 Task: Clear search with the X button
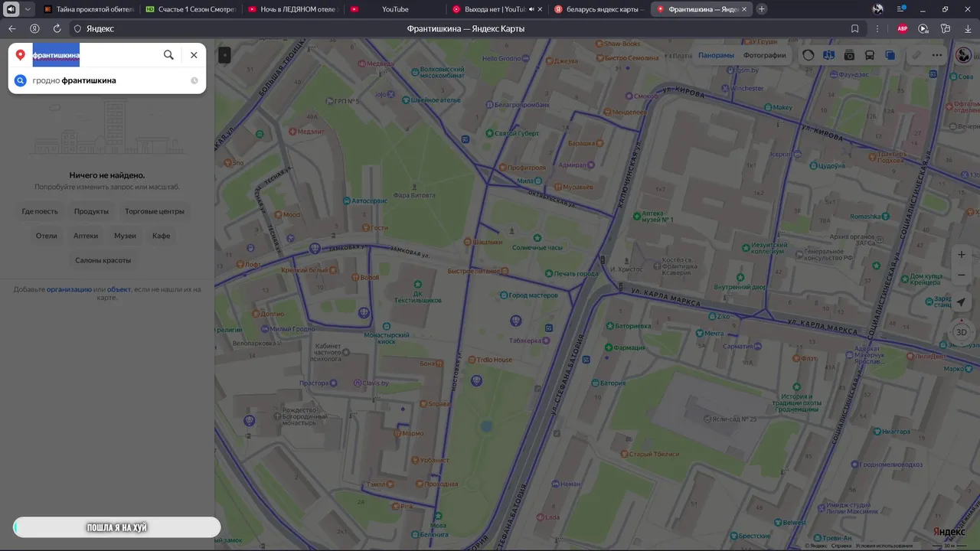pos(194,55)
